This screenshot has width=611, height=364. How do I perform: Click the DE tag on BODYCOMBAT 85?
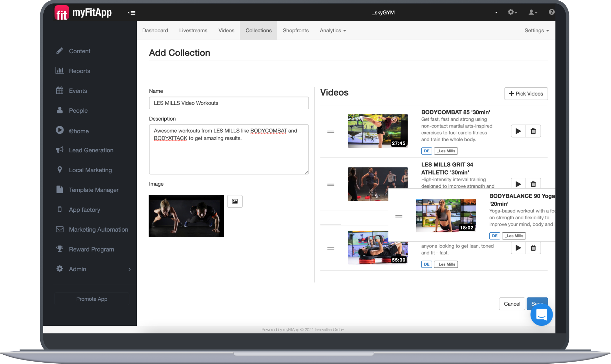pyautogui.click(x=427, y=151)
